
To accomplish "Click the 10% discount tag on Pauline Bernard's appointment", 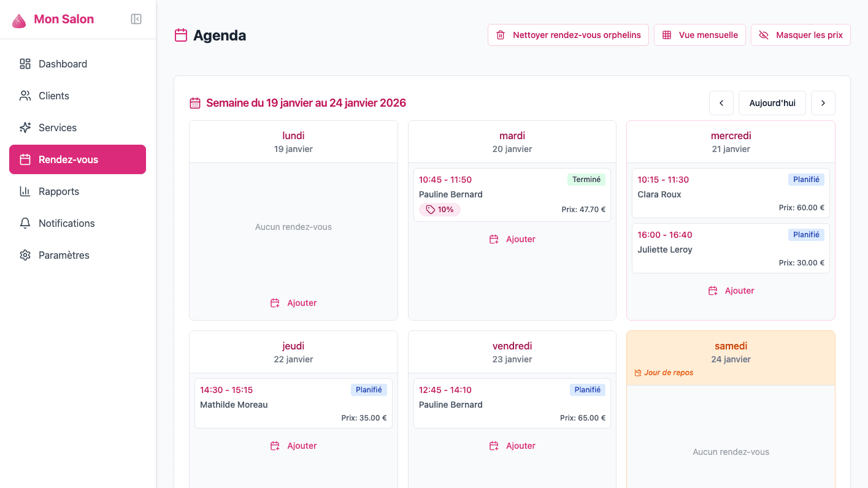I will click(x=439, y=209).
